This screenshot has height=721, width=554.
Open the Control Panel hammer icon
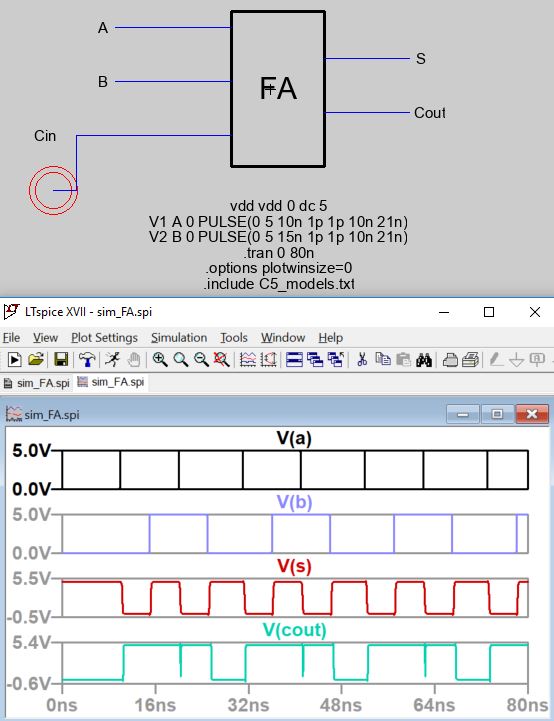pyautogui.click(x=87, y=360)
